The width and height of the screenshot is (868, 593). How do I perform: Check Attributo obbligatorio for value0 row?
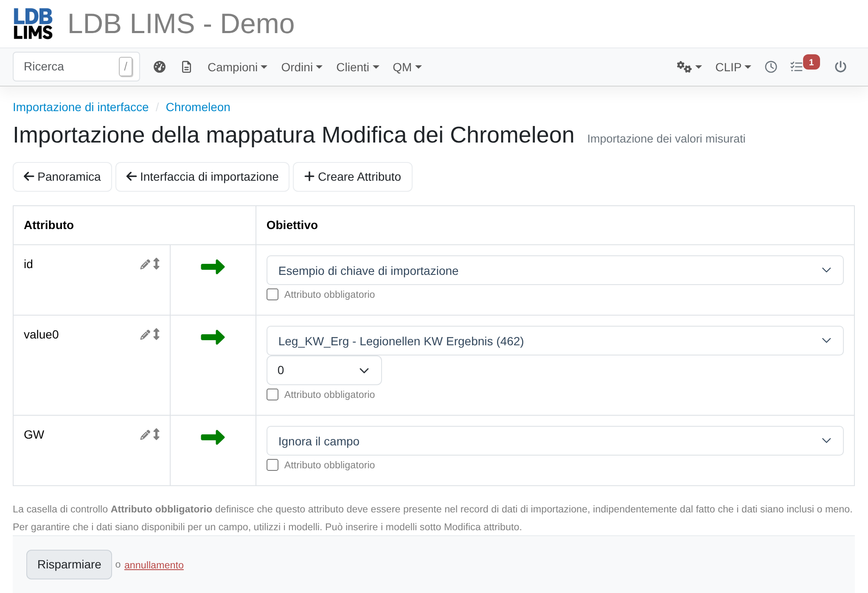[x=272, y=394]
